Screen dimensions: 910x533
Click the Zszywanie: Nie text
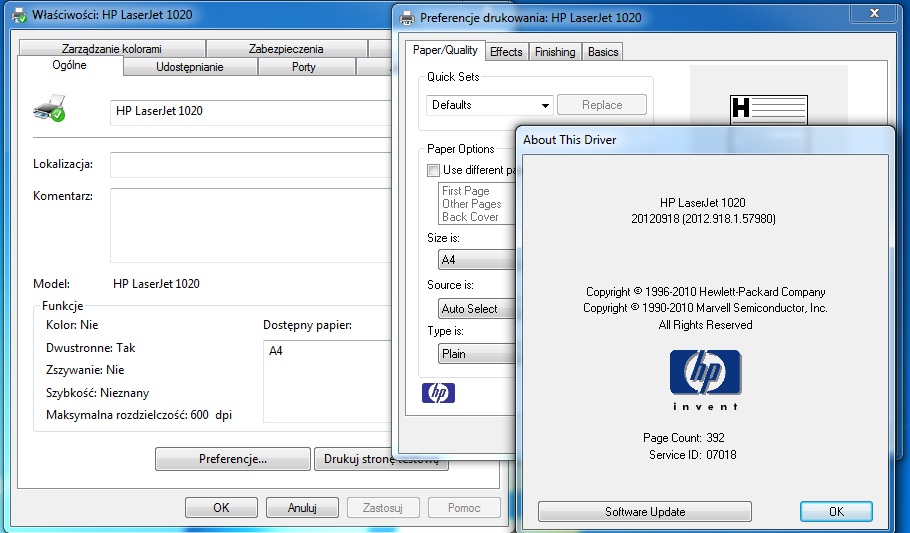point(85,370)
